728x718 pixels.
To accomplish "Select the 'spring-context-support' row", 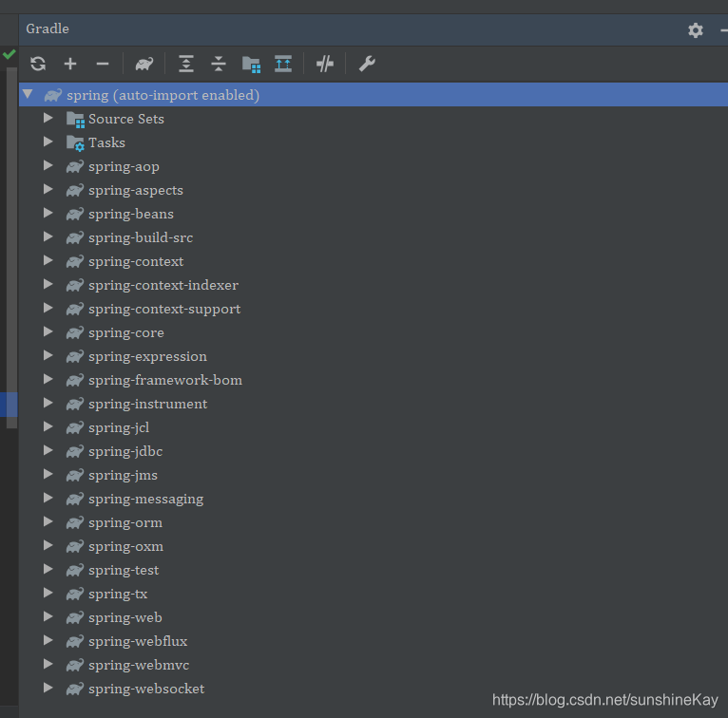I will pyautogui.click(x=374, y=309).
